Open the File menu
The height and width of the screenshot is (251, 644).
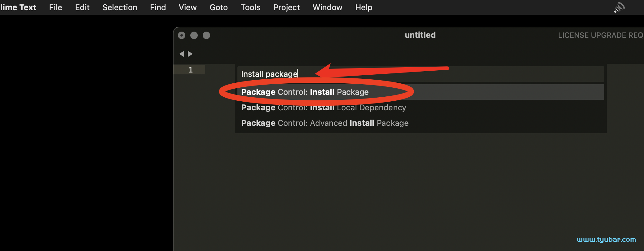(56, 7)
